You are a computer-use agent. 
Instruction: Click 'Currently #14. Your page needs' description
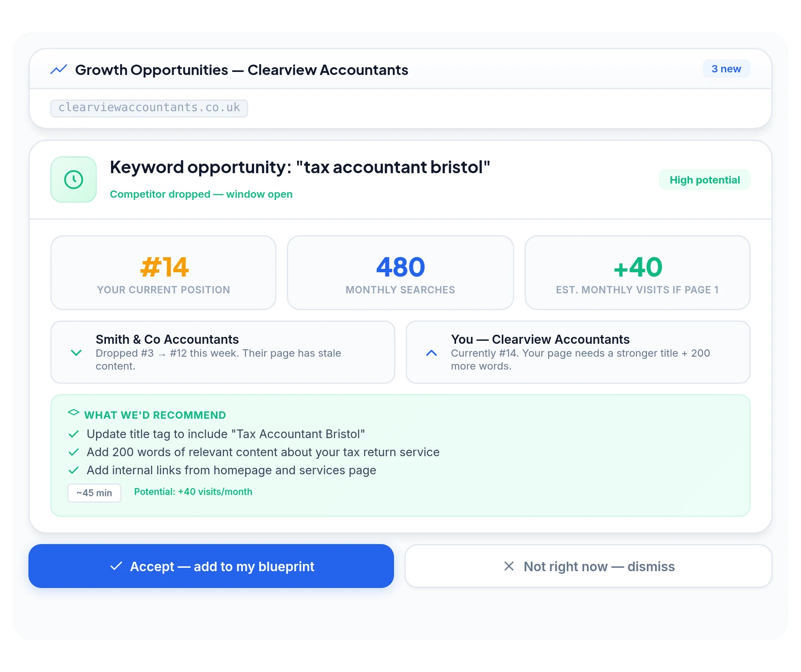coord(581,360)
